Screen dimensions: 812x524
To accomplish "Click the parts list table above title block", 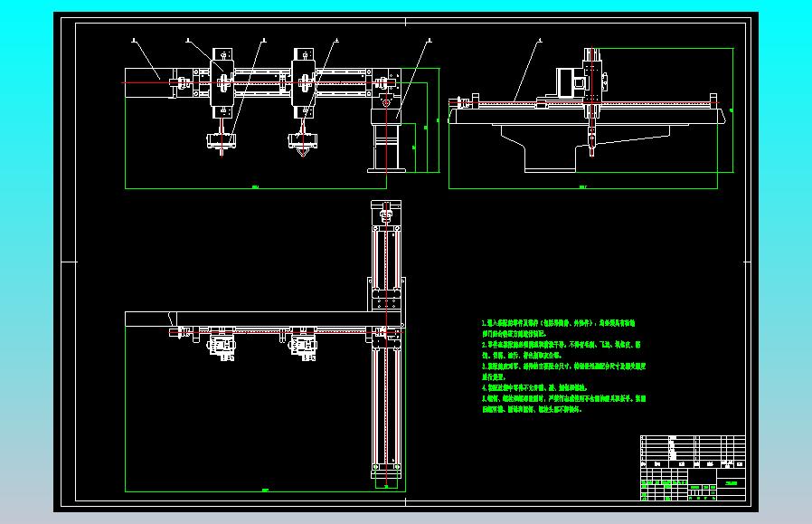I will pos(693,452).
